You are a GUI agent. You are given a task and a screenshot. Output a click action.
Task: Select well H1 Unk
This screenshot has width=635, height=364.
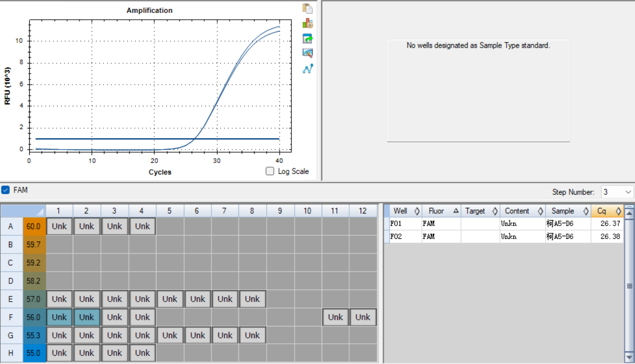(59, 353)
